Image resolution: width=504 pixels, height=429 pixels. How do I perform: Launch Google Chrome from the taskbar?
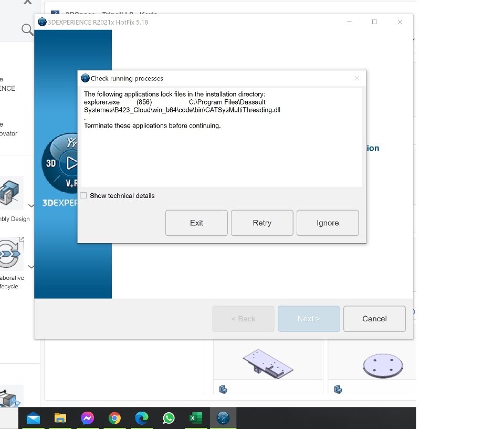pyautogui.click(x=115, y=418)
